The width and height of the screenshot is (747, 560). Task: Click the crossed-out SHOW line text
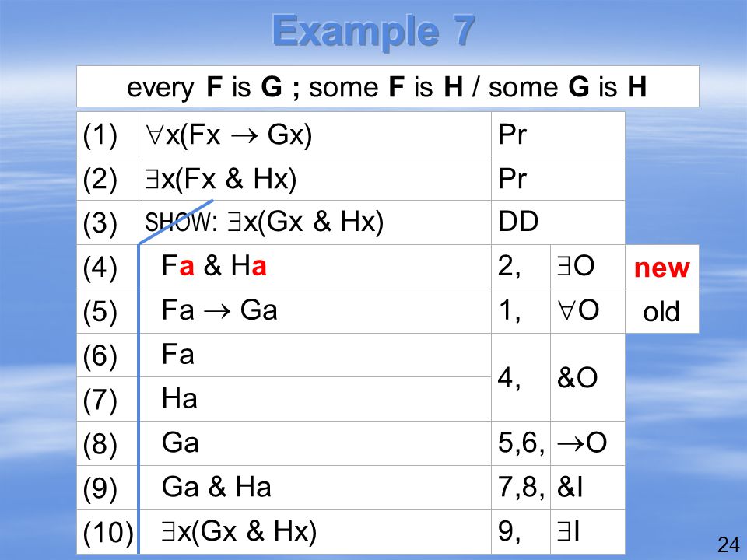click(x=265, y=222)
